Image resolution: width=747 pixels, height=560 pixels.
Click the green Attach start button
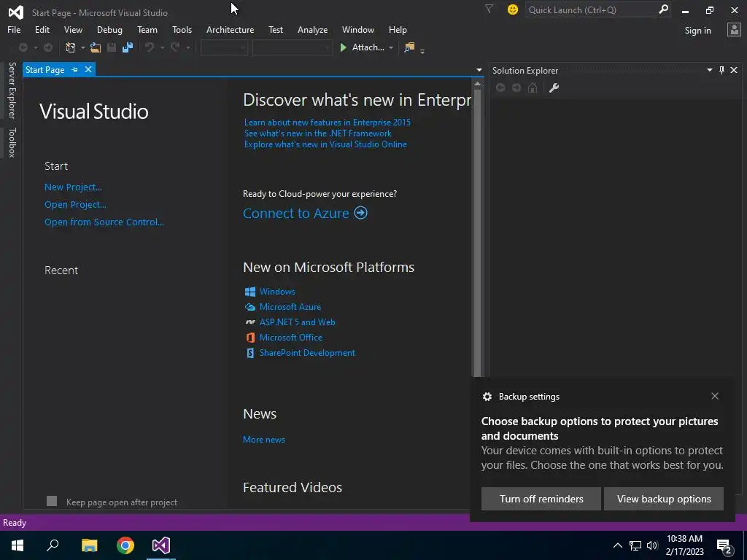point(362,47)
